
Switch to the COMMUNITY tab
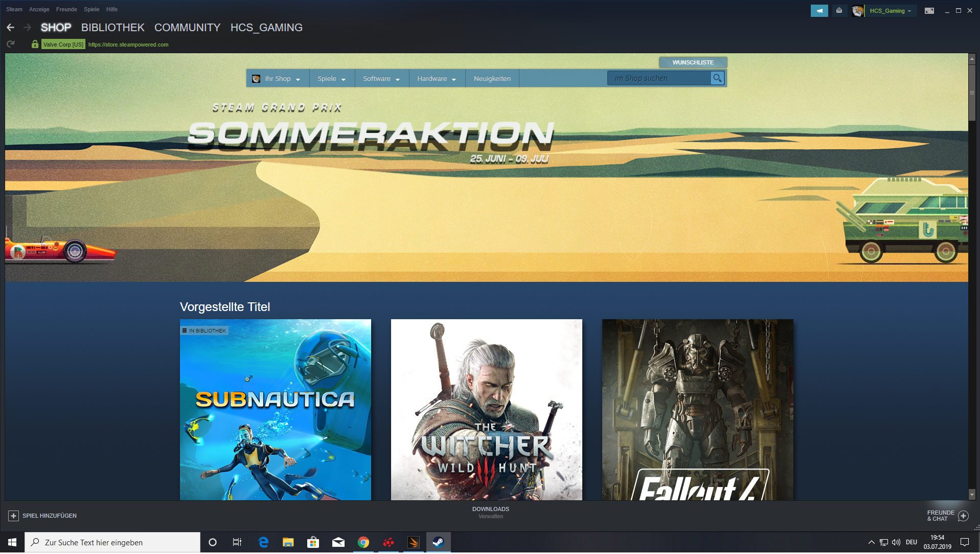tap(188, 28)
